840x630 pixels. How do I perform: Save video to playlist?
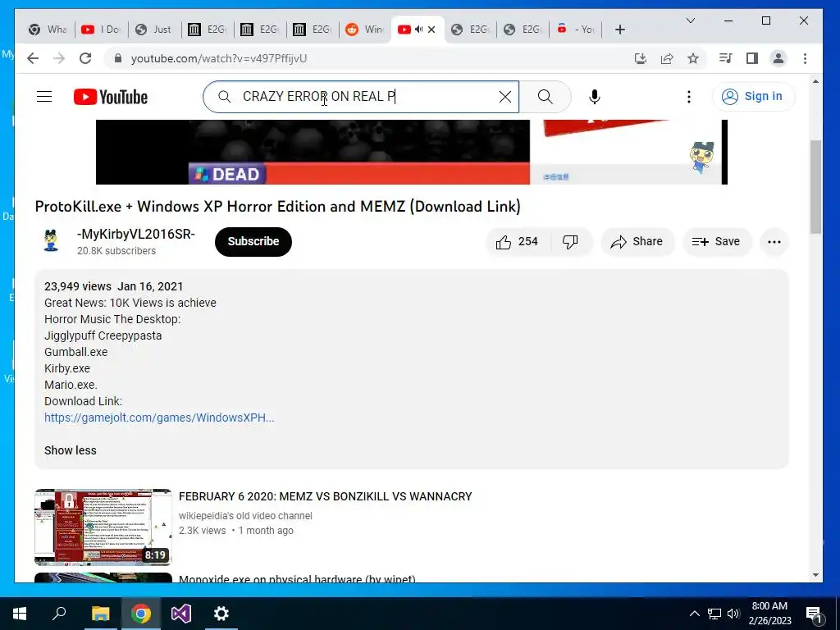pos(717,242)
